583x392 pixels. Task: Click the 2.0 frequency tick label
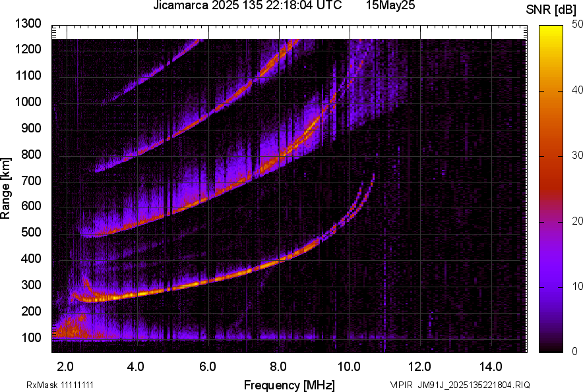coord(65,366)
